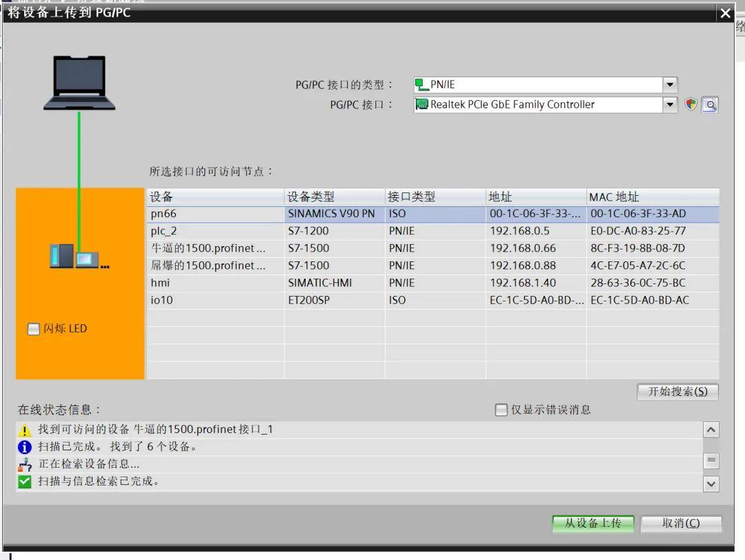Screen dimensions: 745x560
Task: Open the PG/PC 接口 dropdown arrow
Action: (670, 105)
